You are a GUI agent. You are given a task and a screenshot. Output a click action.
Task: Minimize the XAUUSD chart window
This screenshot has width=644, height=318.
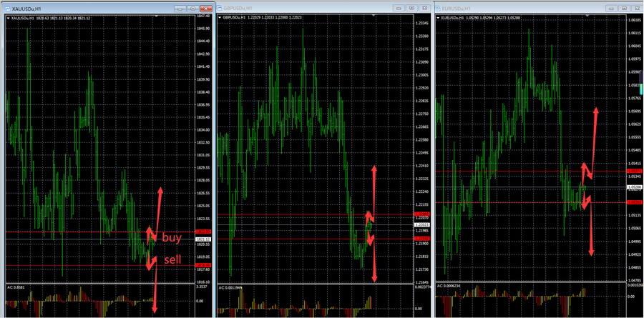[x=178, y=8]
